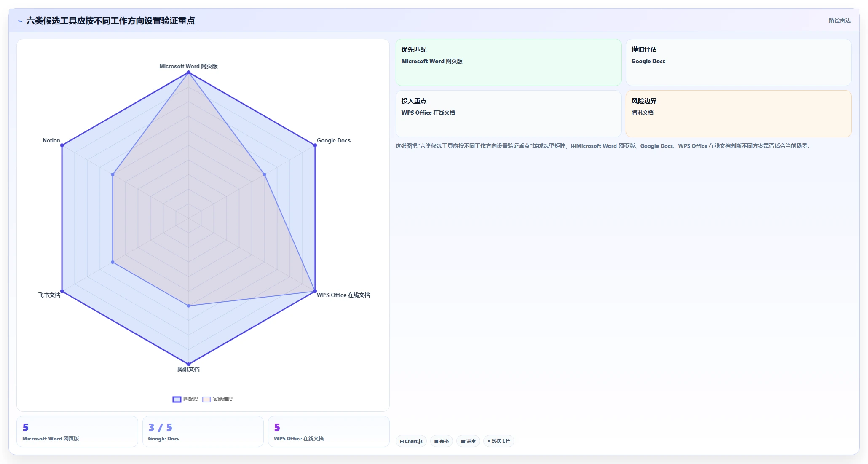Click the 实施难度 legend text
This screenshot has width=868, height=464.
(x=222, y=399)
